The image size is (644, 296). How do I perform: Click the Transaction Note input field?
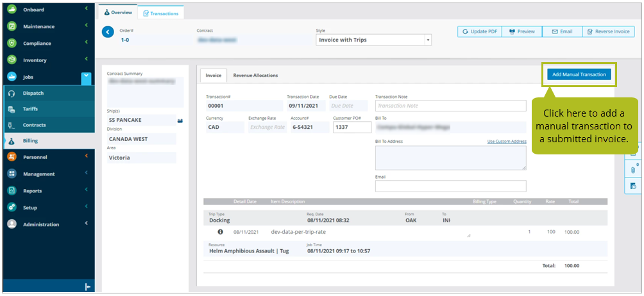tap(450, 106)
